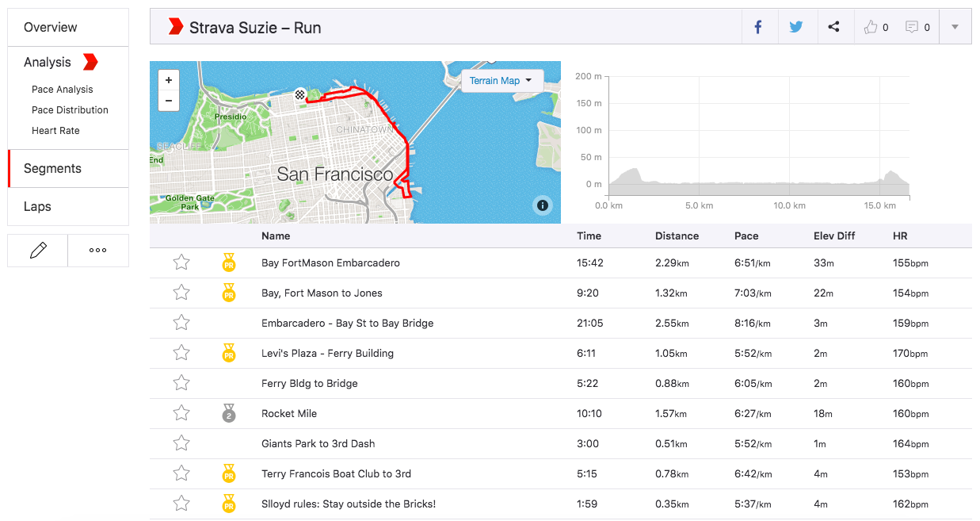This screenshot has height=521, width=980.
Task: Star the Bay FortMason Embarcadero segment
Action: (181, 262)
